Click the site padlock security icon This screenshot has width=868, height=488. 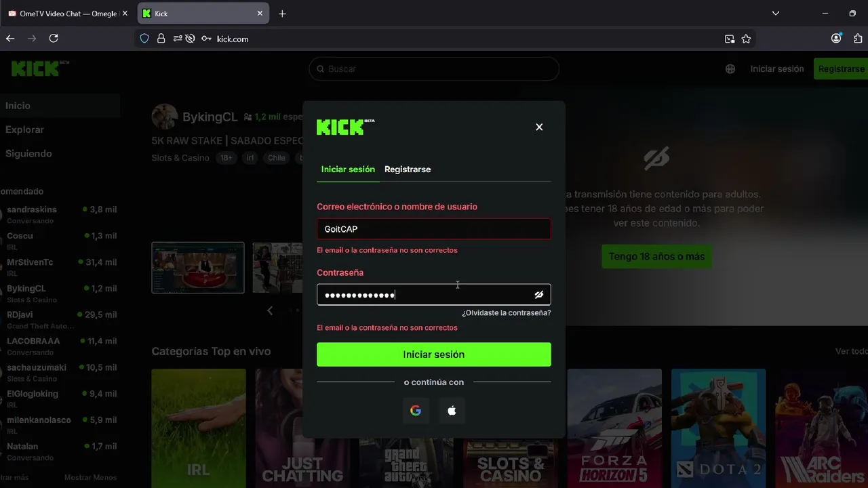pos(161,39)
